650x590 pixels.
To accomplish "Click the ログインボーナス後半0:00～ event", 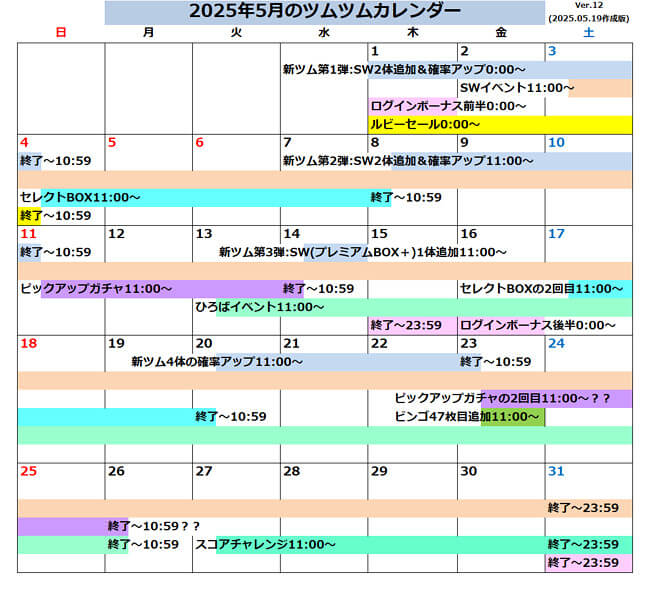I will [x=538, y=325].
